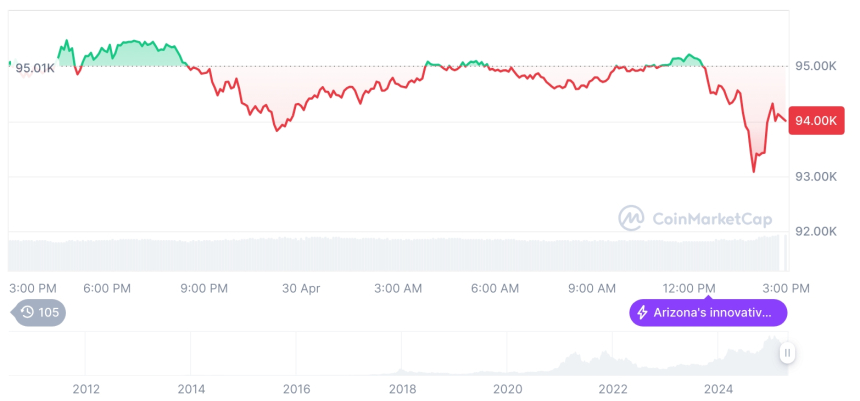Image resolution: width=860 pixels, height=401 pixels.
Task: Jump to 2018 on the overview timeline
Action: [x=402, y=389]
